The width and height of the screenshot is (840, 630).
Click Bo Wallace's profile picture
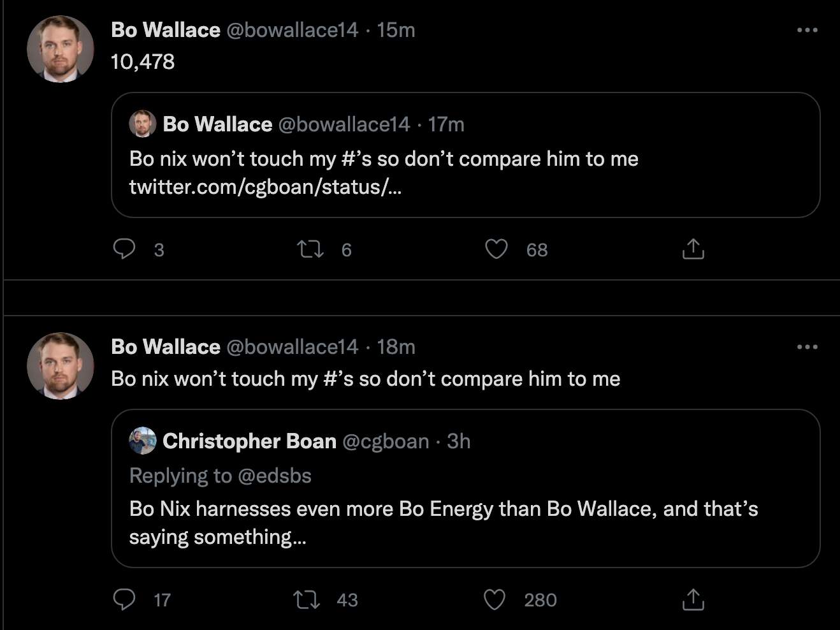[60, 48]
